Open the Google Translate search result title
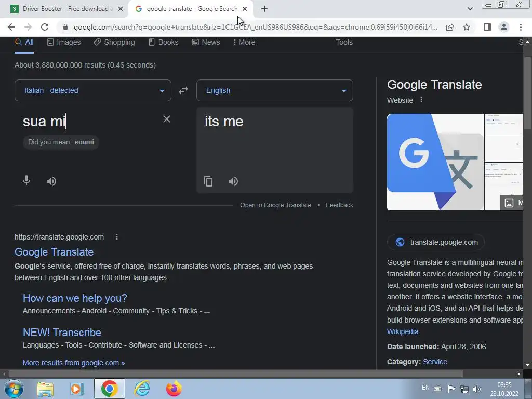 (x=54, y=252)
